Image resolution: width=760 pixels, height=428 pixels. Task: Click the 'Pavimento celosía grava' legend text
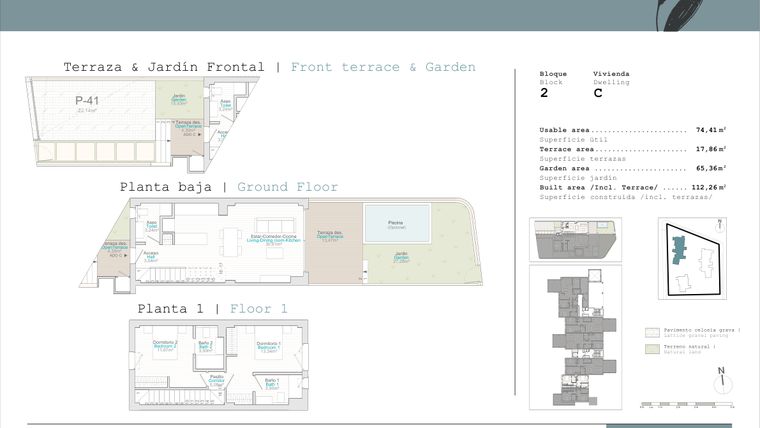pos(702,330)
